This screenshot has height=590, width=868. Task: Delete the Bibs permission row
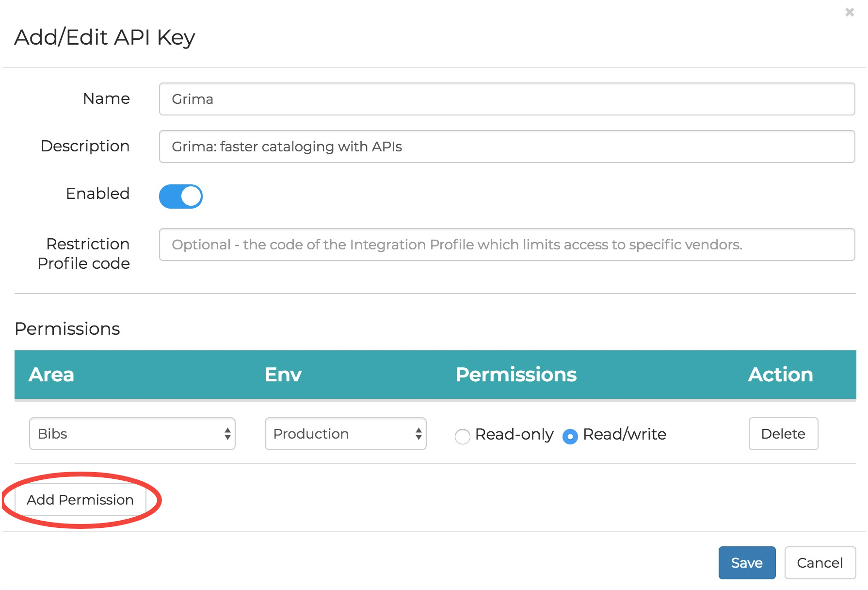[783, 434]
